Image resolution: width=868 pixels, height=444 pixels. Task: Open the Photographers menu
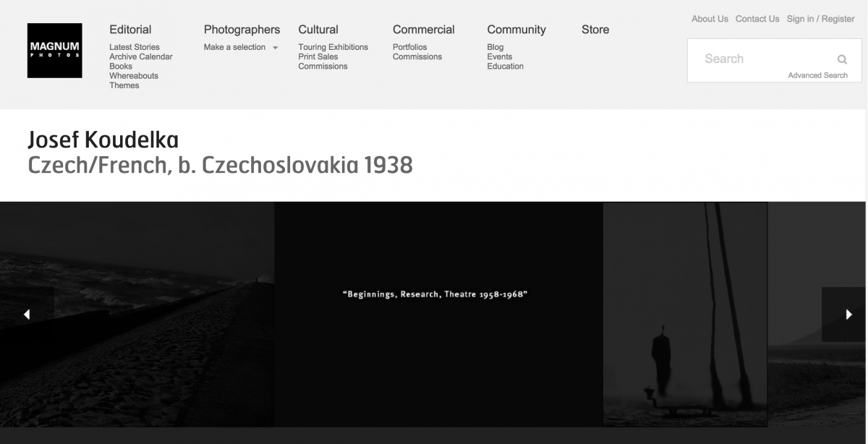click(x=242, y=30)
